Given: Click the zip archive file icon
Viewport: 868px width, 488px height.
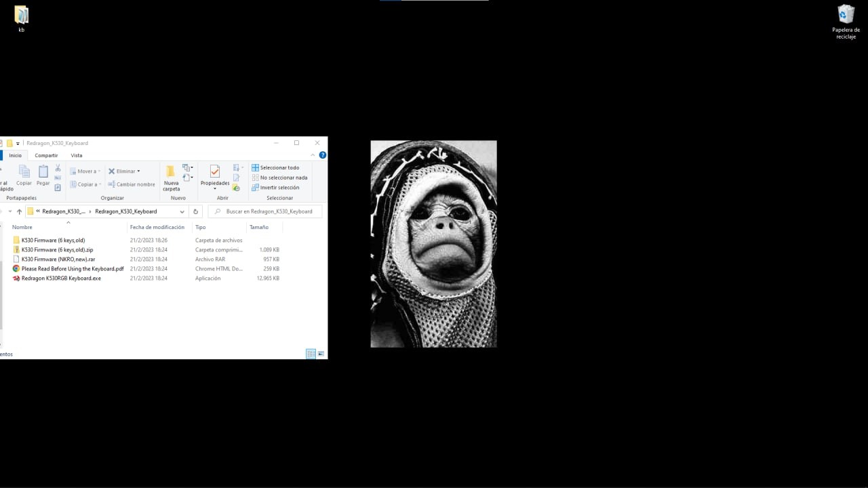Looking at the screenshot, I should point(16,249).
